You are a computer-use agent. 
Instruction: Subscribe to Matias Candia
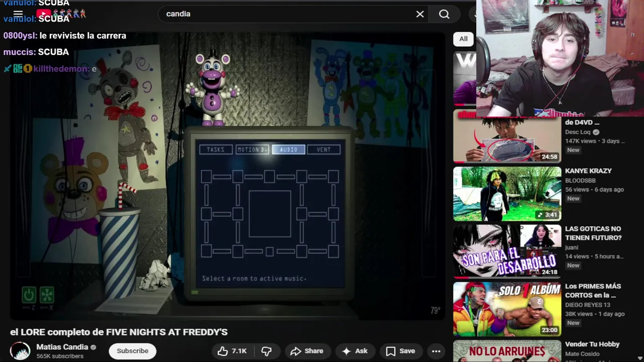132,351
